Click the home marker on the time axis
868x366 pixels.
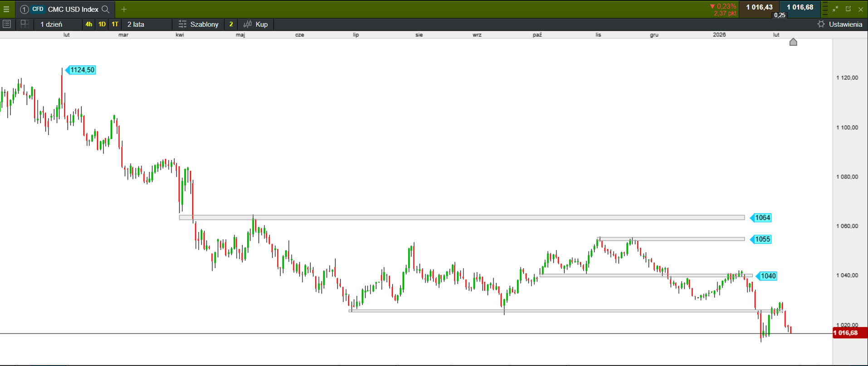pos(793,42)
